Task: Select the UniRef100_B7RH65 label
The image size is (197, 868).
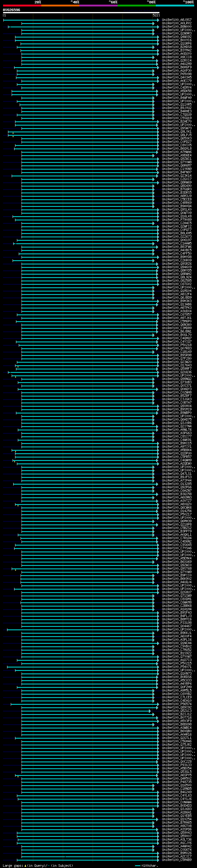Action: coord(177,822)
